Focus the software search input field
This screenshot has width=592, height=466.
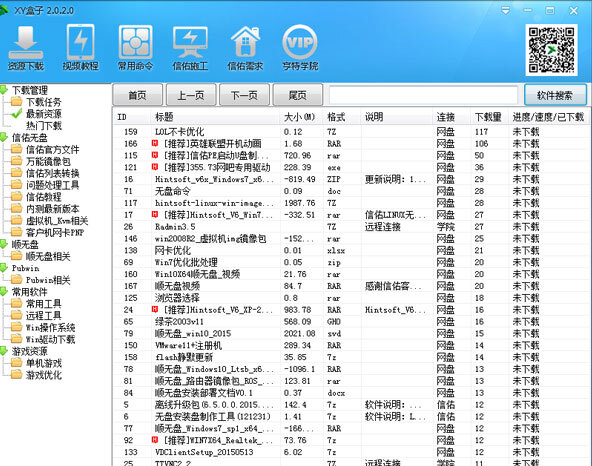pos(423,95)
